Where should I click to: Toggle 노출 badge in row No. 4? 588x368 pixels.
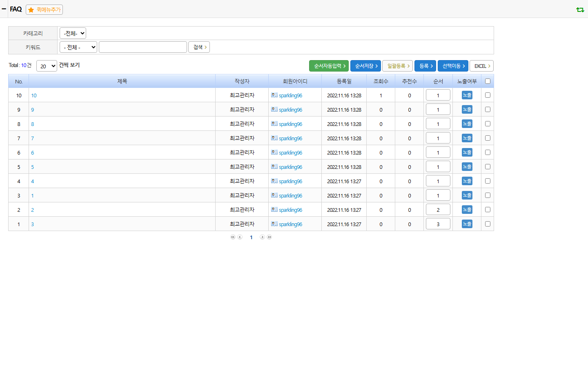467,181
